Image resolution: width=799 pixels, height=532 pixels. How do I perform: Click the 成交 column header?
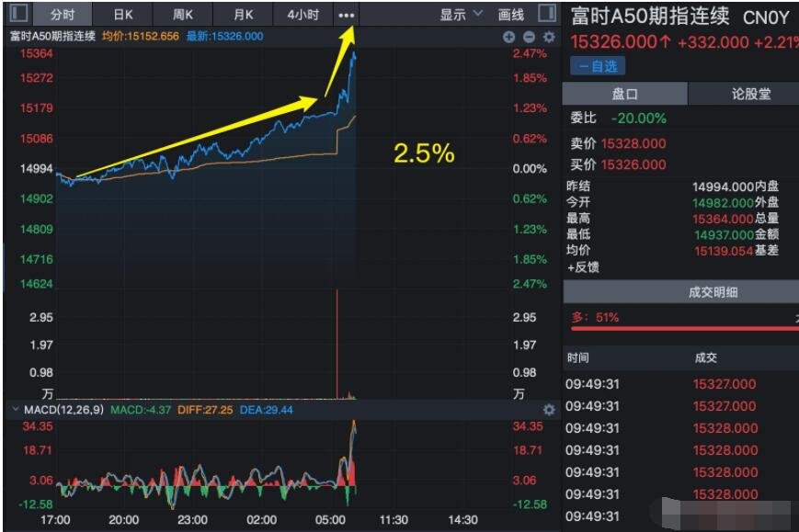point(706,358)
